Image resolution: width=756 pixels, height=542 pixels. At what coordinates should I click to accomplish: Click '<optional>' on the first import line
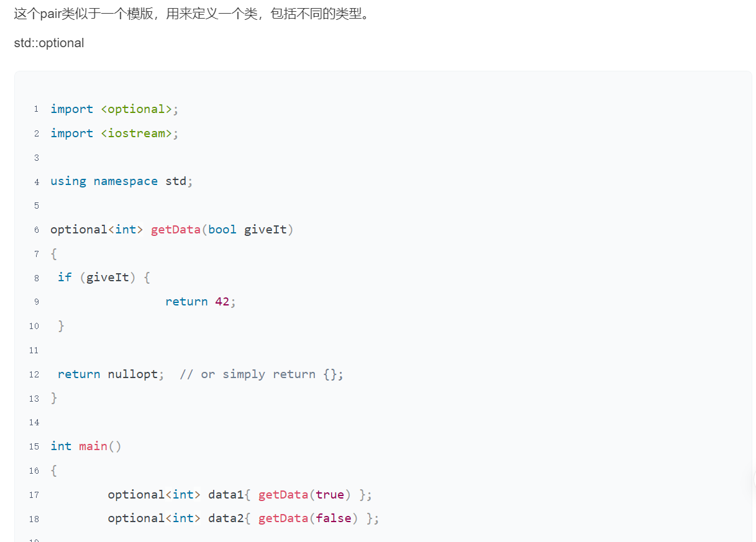pyautogui.click(x=136, y=109)
